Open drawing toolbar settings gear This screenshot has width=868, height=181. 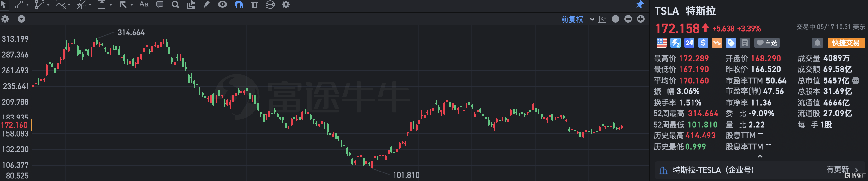click(x=286, y=4)
